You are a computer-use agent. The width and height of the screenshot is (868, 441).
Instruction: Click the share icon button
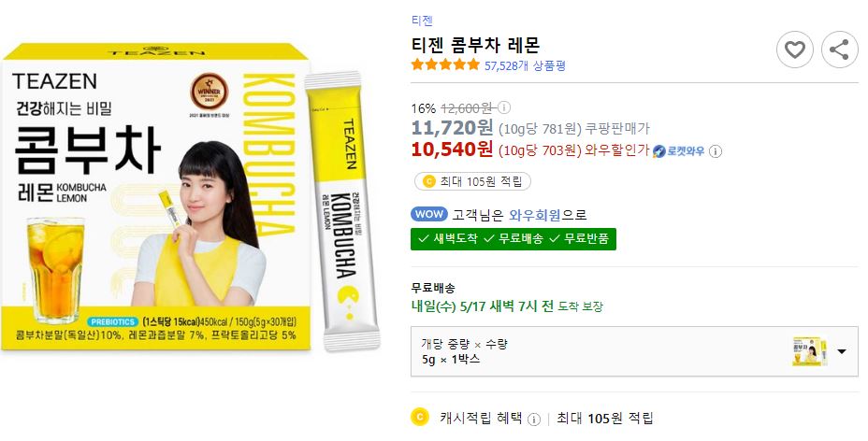839,50
